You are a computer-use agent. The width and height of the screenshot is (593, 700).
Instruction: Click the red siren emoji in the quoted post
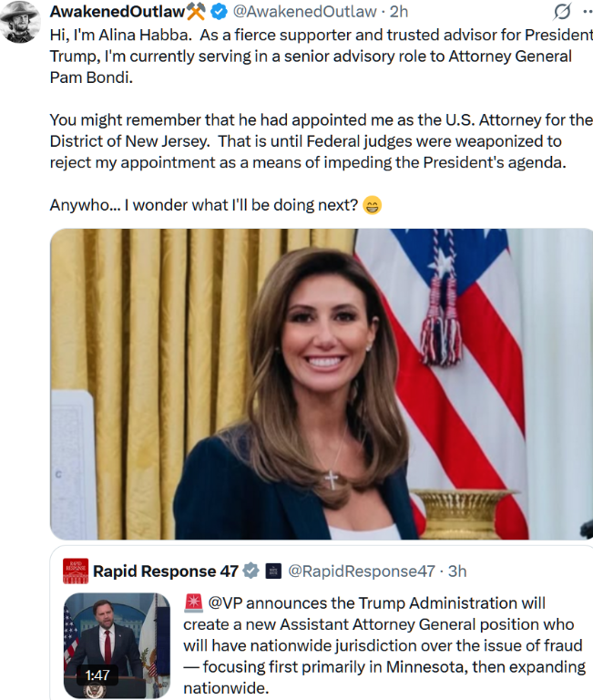(x=194, y=602)
